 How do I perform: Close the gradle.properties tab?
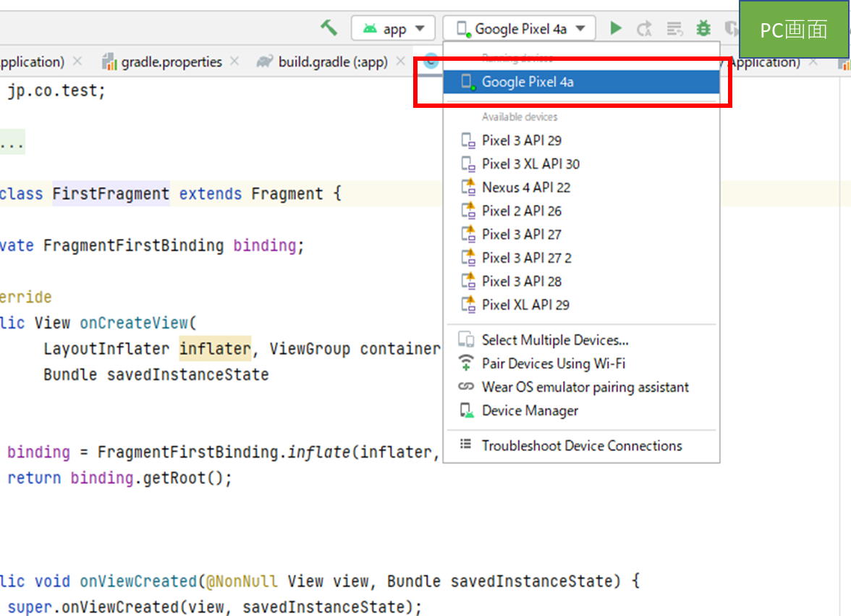click(x=234, y=62)
